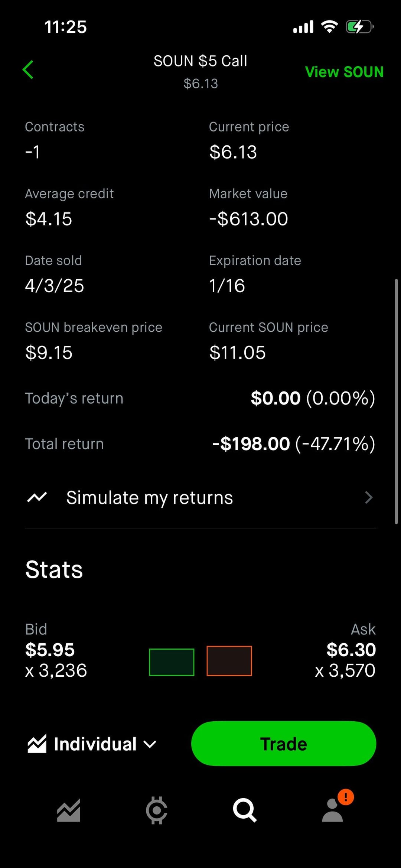Screen dimensions: 401x868
Task: Tap the chart icon next to Individual
Action: (37, 744)
